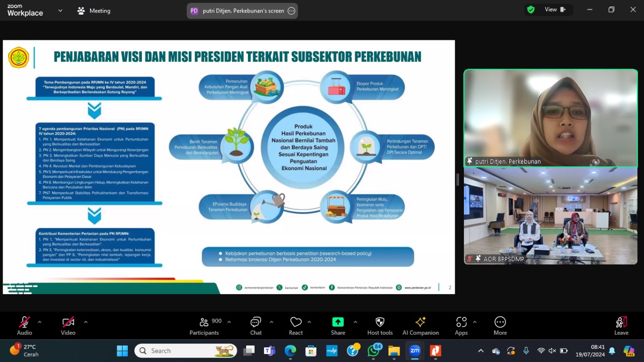
Task: Start sharing your screen
Action: [338, 325]
